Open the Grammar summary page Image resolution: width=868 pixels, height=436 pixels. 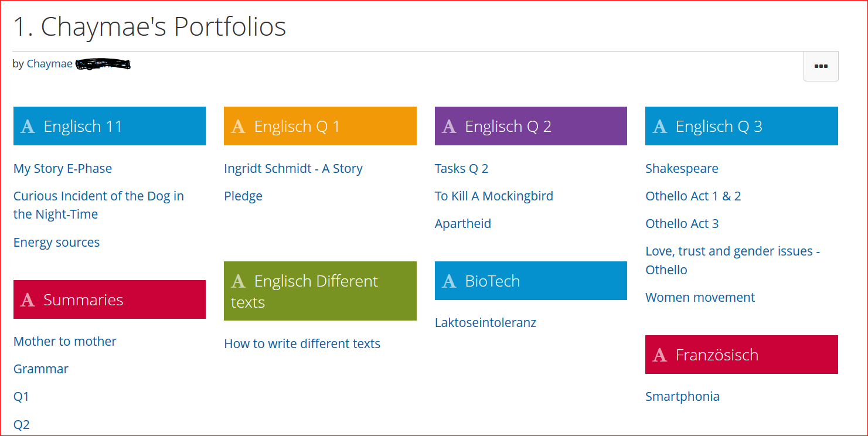point(41,369)
